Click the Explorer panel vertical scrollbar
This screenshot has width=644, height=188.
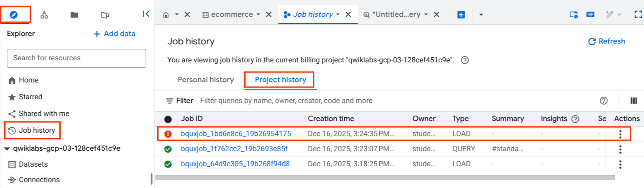(151, 179)
